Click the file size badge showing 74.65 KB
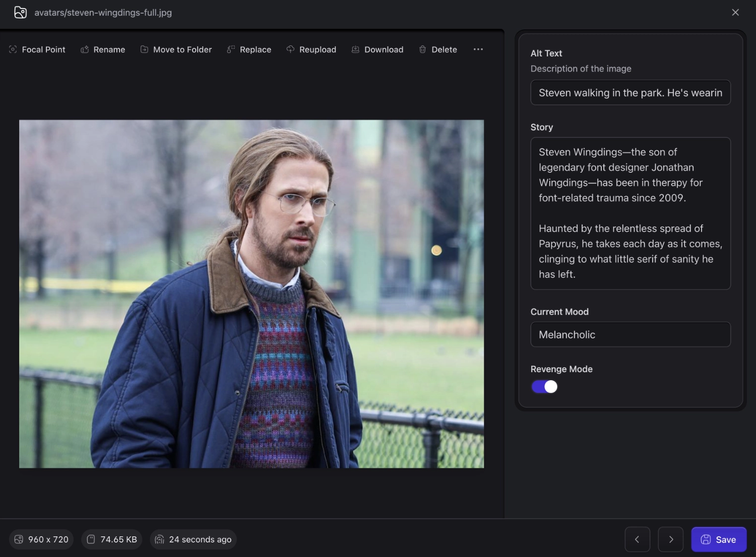Image resolution: width=756 pixels, height=557 pixels. (111, 539)
